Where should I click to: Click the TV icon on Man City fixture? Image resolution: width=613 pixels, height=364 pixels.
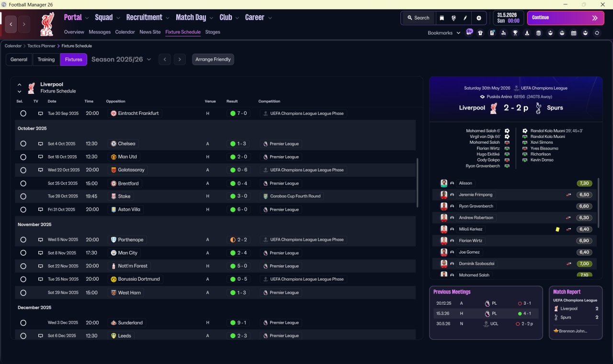pyautogui.click(x=41, y=253)
